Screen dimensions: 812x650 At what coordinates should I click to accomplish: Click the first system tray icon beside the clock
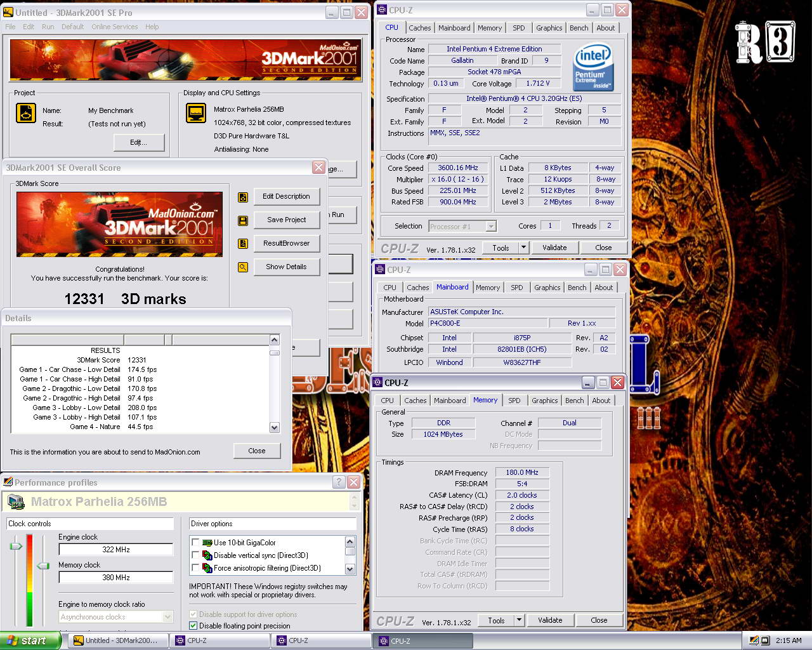click(x=754, y=640)
